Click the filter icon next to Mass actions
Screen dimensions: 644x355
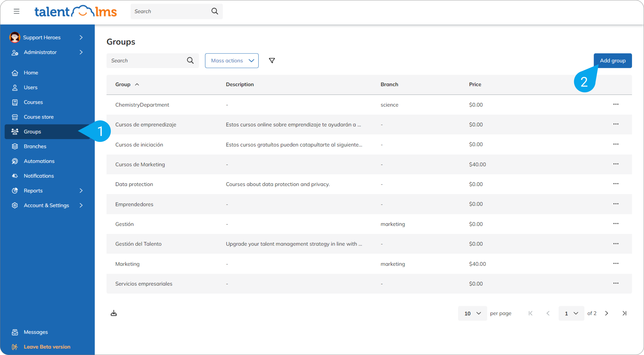pos(272,60)
